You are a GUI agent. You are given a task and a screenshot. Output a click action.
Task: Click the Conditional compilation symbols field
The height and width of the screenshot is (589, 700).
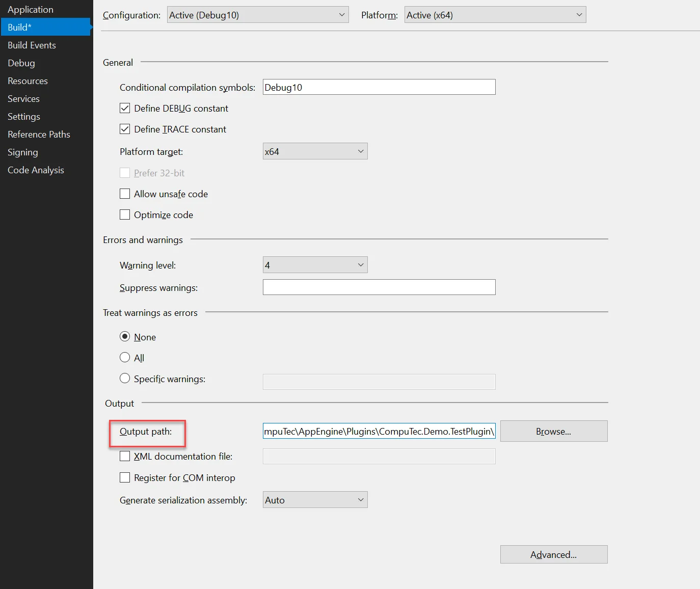pos(379,87)
